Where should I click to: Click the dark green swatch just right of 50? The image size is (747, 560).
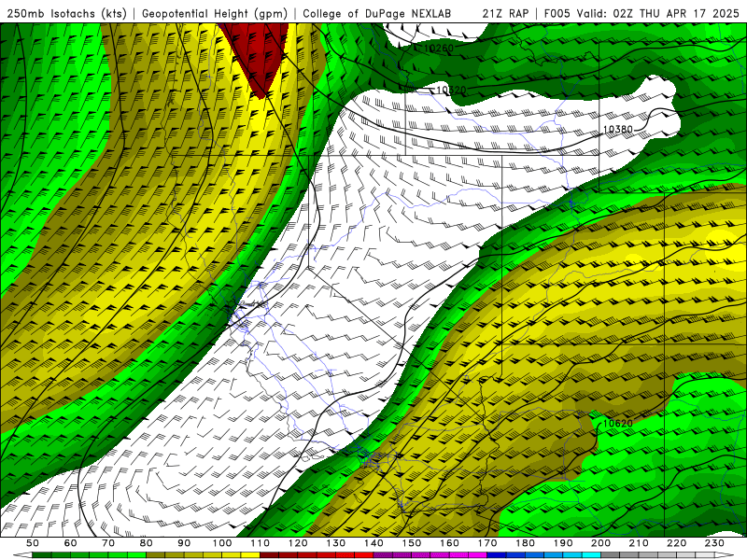[x=42, y=555]
